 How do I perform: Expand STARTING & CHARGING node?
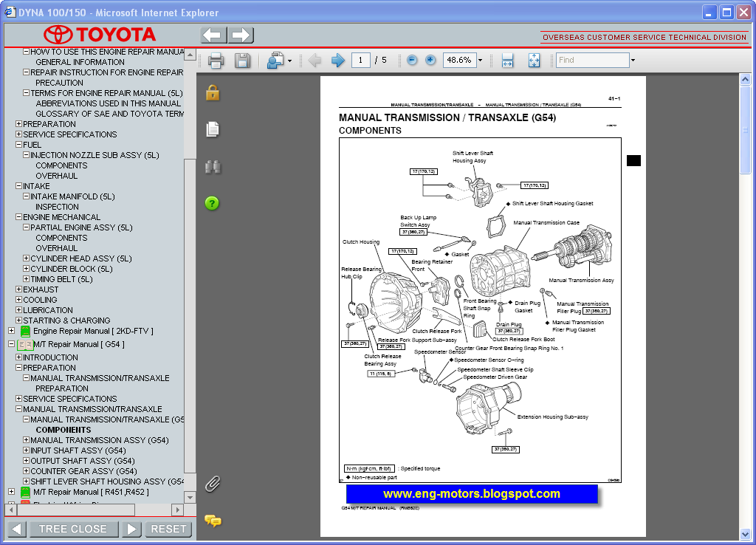[x=18, y=321]
